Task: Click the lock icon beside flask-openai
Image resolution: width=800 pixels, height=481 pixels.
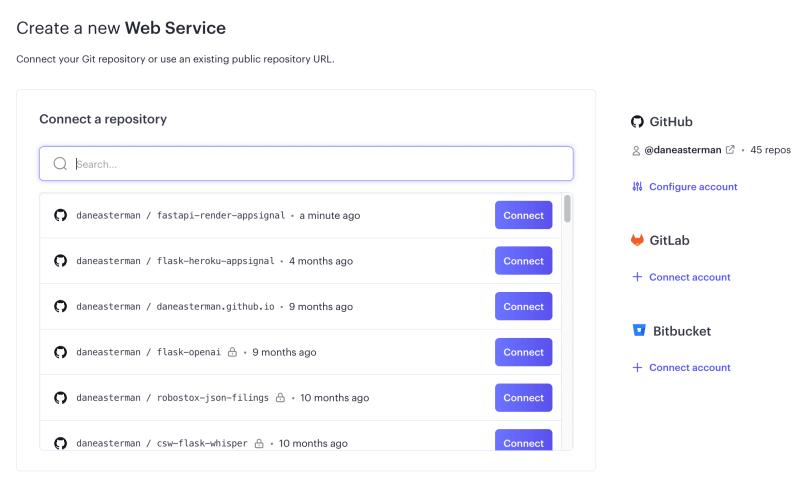Action: [232, 352]
